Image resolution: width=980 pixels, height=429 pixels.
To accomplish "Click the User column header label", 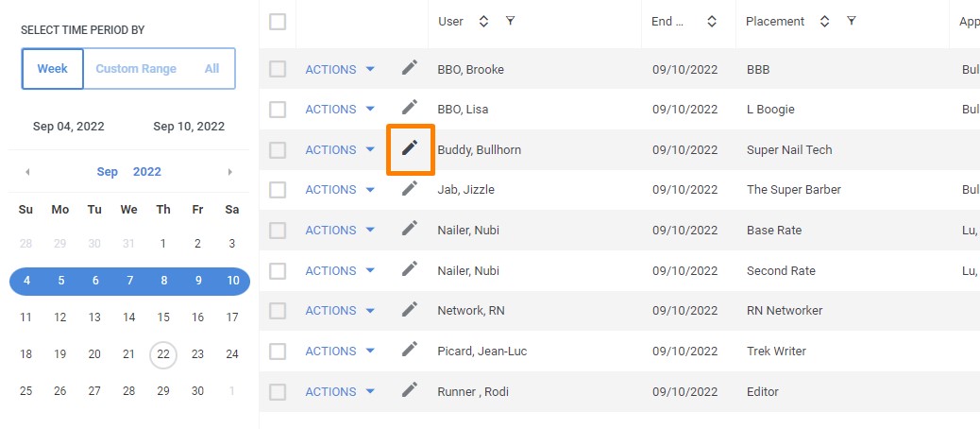I will (x=450, y=22).
